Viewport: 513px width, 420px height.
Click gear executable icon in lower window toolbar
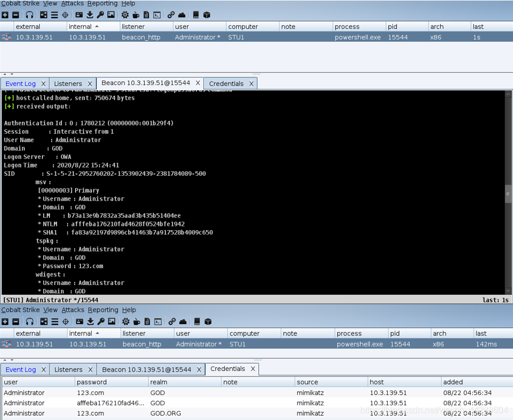click(x=126, y=322)
